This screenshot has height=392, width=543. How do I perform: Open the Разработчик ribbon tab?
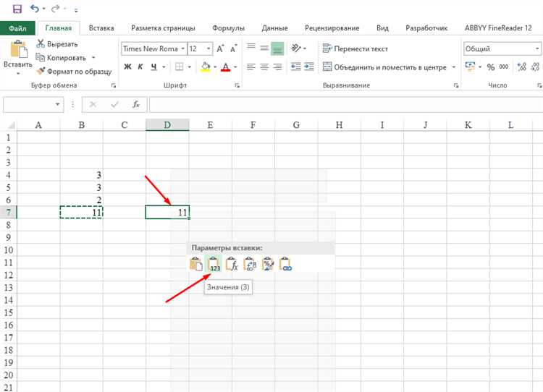point(426,28)
